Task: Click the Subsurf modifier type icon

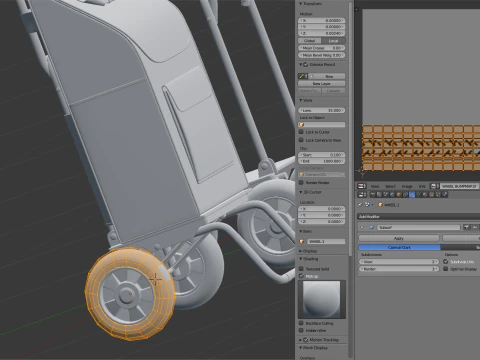Action: coord(372,227)
